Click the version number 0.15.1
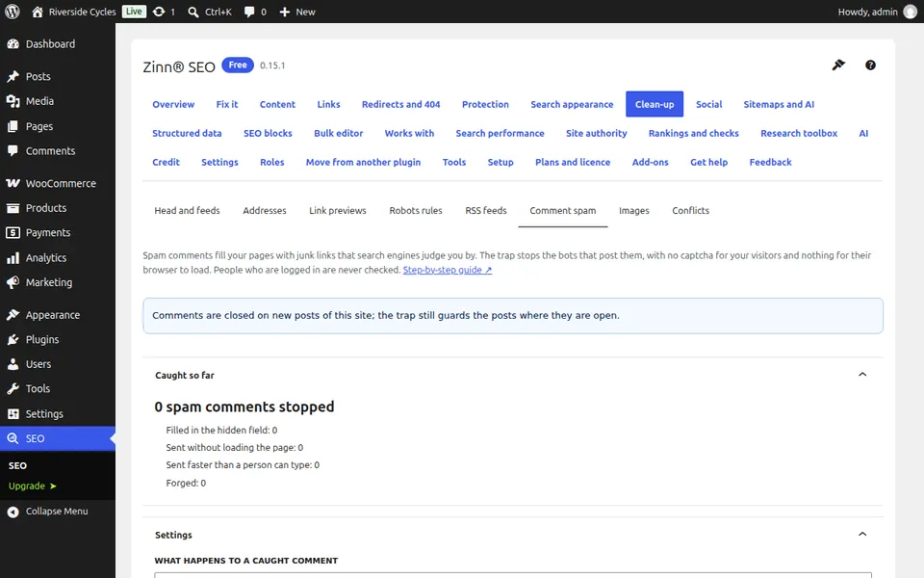924x578 pixels. [x=272, y=66]
